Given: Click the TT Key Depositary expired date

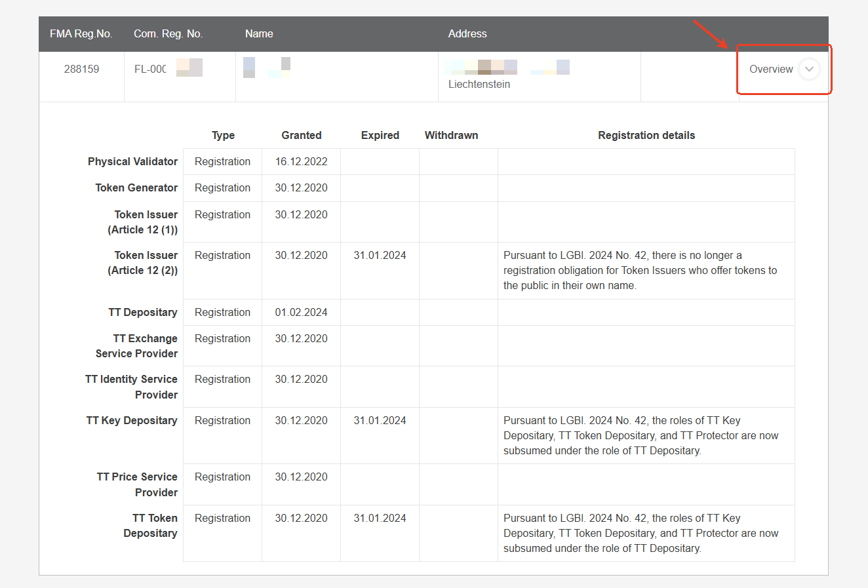Looking at the screenshot, I should coord(380,421).
